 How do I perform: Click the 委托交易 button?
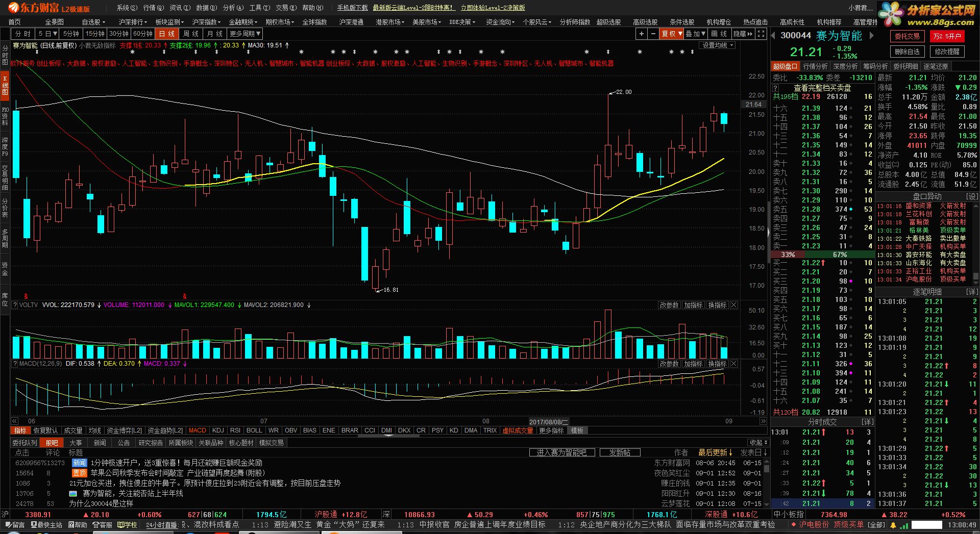click(907, 36)
